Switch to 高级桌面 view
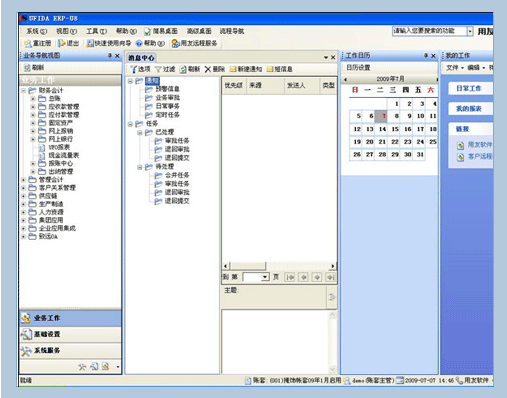This screenshot has width=507, height=398. 199,31
